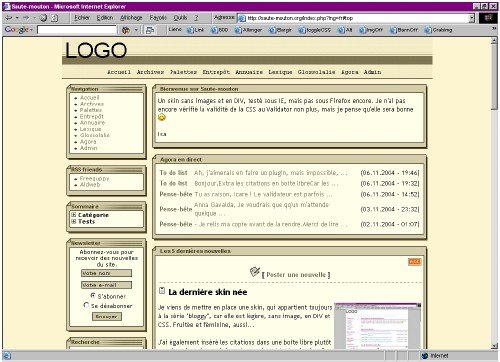Expand the Catégorie tree node
The image size is (500, 362).
click(74, 215)
